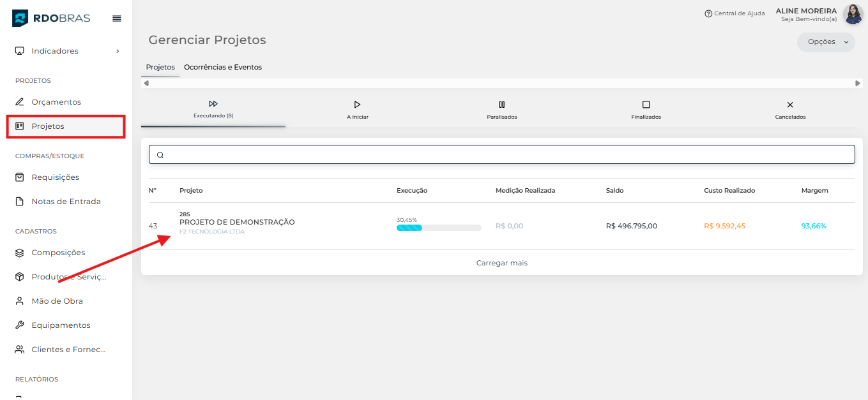Image resolution: width=868 pixels, height=400 pixels.
Task: Select Mão de Obra in the sidebar
Action: tap(57, 301)
